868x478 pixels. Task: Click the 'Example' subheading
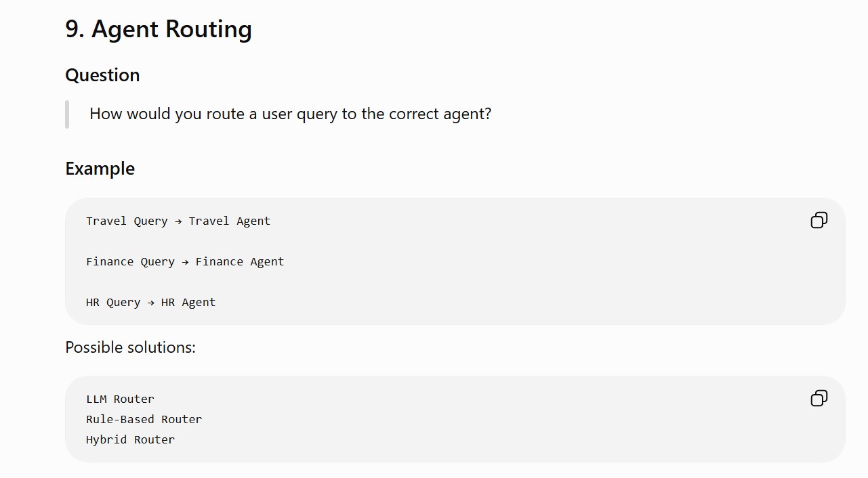point(100,169)
